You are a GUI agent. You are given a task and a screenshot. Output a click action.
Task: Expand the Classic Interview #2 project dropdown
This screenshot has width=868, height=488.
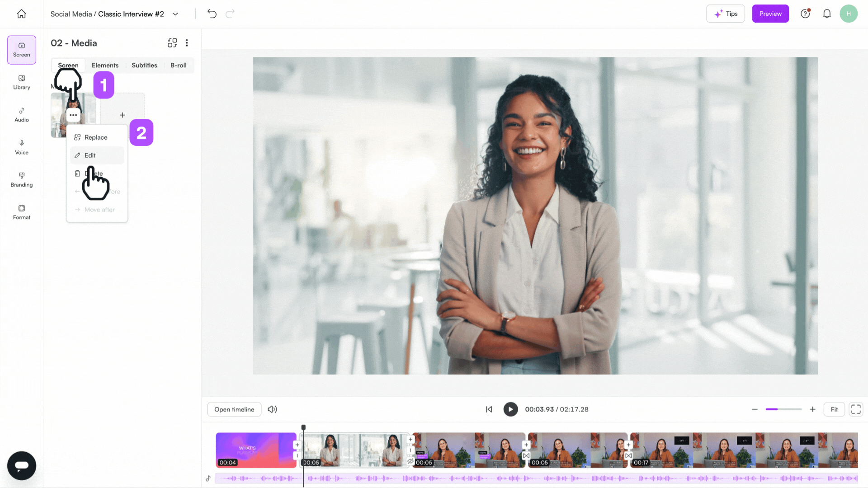175,14
